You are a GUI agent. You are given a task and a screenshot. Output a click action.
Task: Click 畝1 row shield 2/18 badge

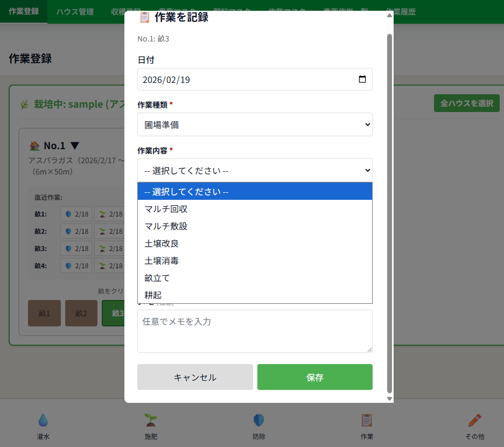click(x=76, y=214)
